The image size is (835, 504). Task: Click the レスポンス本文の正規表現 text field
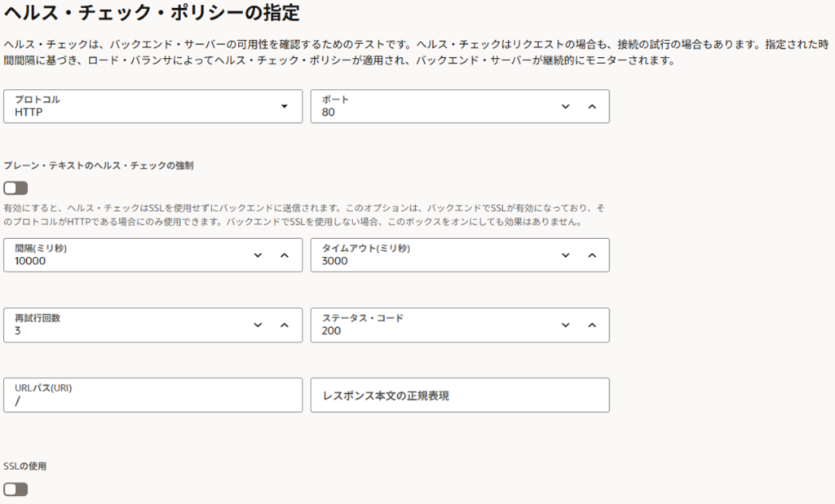pyautogui.click(x=460, y=396)
